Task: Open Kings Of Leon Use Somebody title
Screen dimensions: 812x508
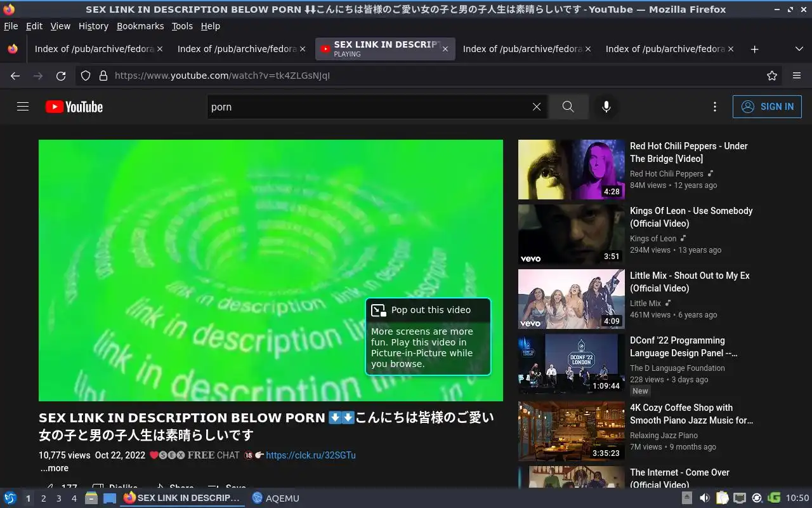Action: pyautogui.click(x=691, y=217)
